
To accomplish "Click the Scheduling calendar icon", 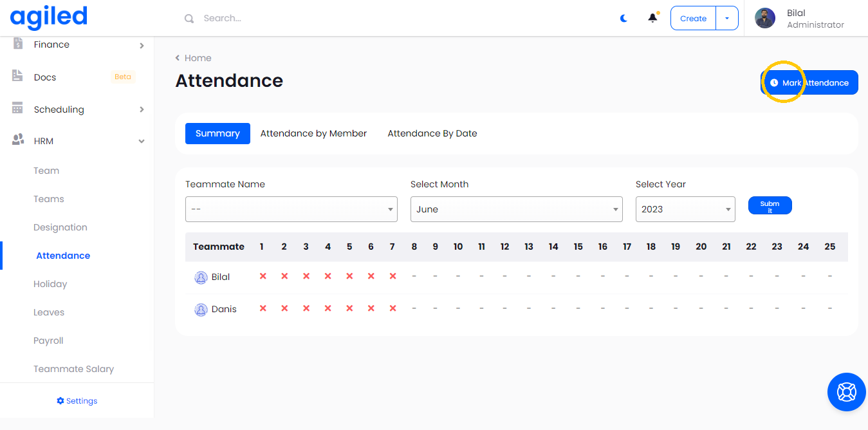I will (x=17, y=109).
